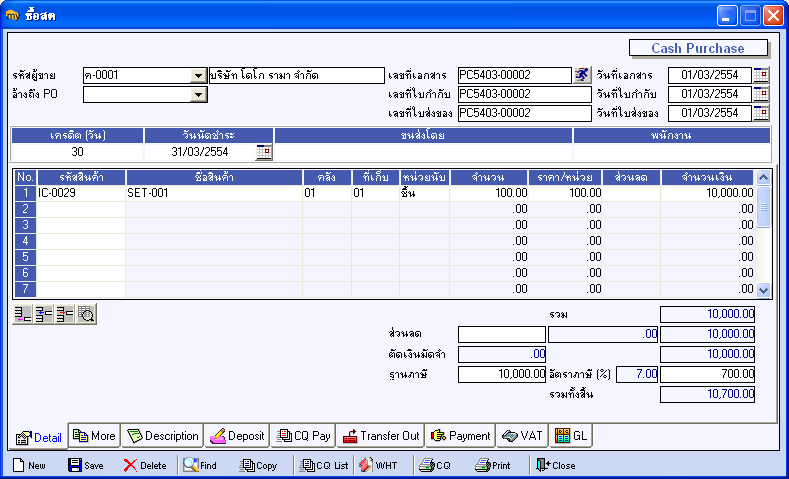789x479 pixels.
Task: Open the Deposit tab
Action: click(x=237, y=436)
